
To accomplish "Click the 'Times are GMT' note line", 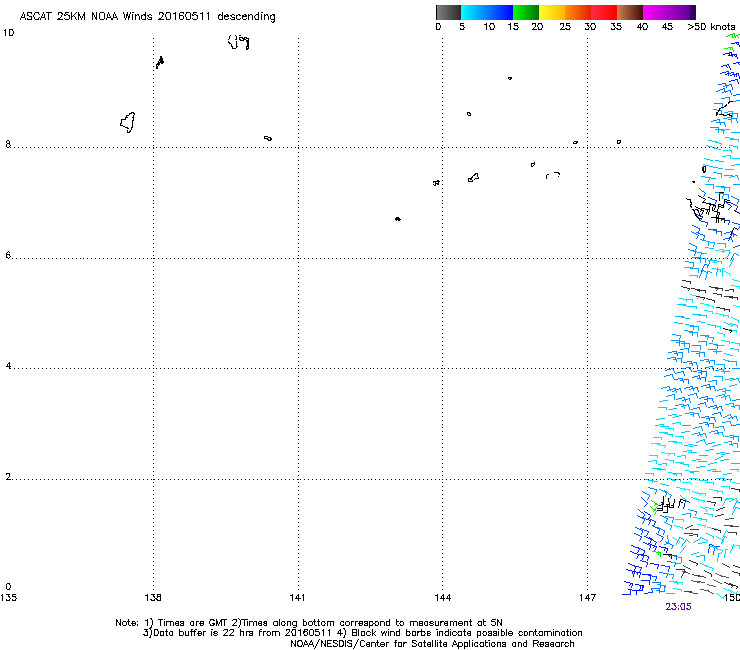I will click(309, 623).
